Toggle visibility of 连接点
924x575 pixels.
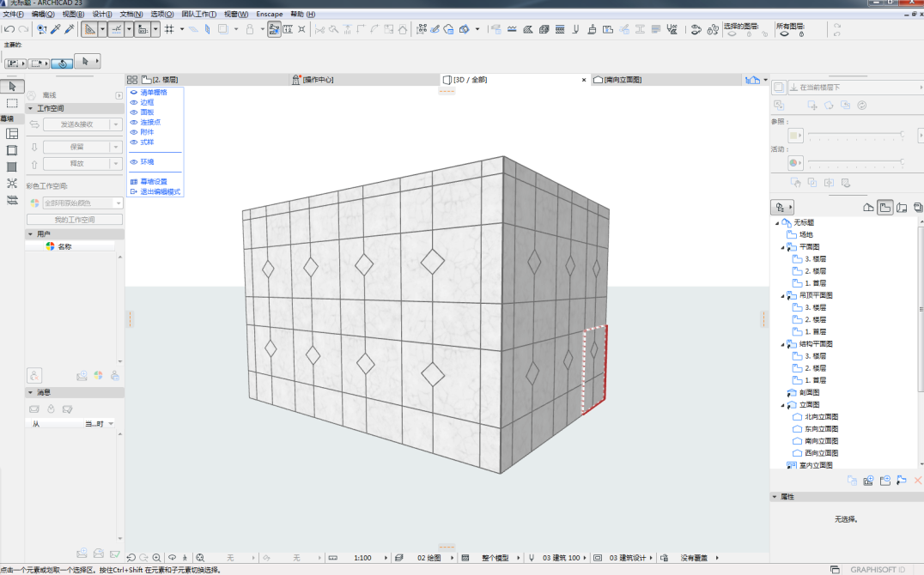(x=134, y=123)
